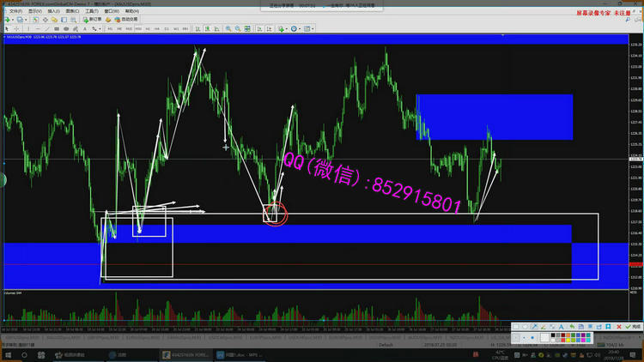Expand the new chart dropdown arrow
Viewport: 644px width, 362px height.
(12, 20)
